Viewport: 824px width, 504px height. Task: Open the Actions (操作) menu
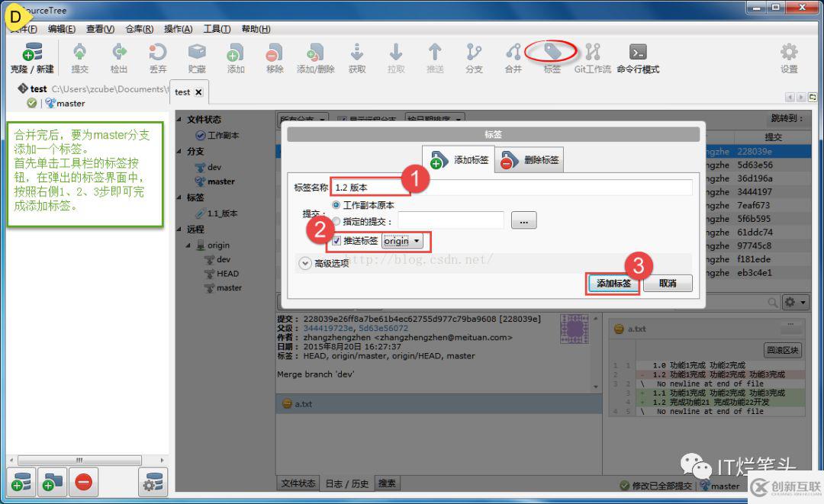(178, 29)
